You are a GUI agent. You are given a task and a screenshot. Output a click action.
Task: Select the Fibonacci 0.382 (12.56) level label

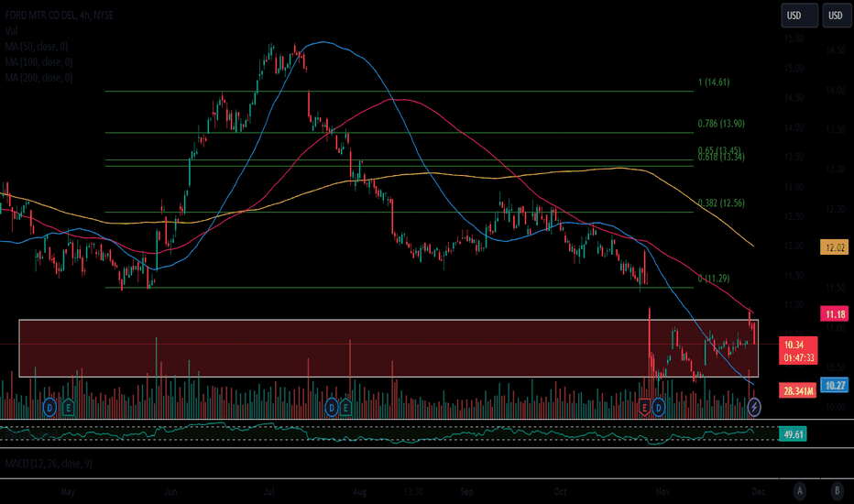721,203
